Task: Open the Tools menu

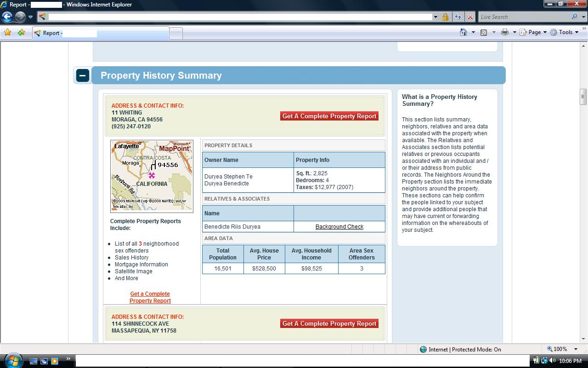Action: pyautogui.click(x=565, y=32)
